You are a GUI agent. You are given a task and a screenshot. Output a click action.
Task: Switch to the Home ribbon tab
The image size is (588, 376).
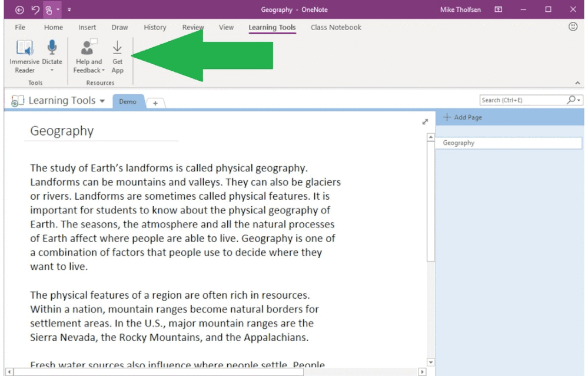[53, 28]
